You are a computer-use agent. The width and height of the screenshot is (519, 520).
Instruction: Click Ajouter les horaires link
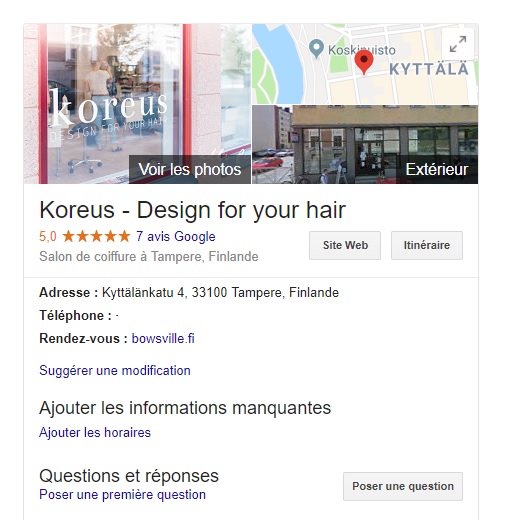click(x=95, y=432)
